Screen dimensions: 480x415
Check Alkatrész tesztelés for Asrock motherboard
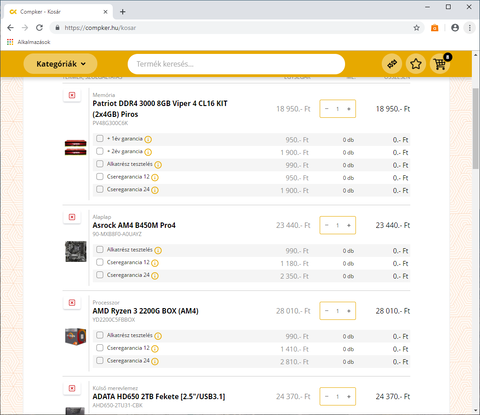100,249
